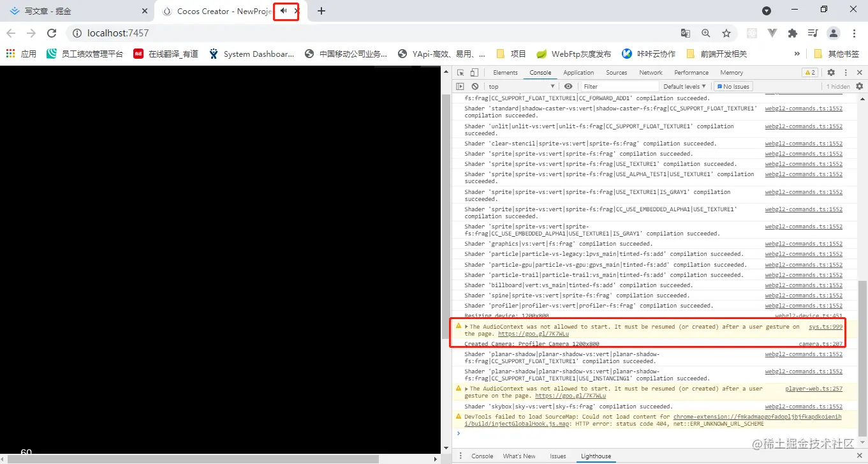
Task: Open sys.ts:999 source link
Action: point(826,327)
